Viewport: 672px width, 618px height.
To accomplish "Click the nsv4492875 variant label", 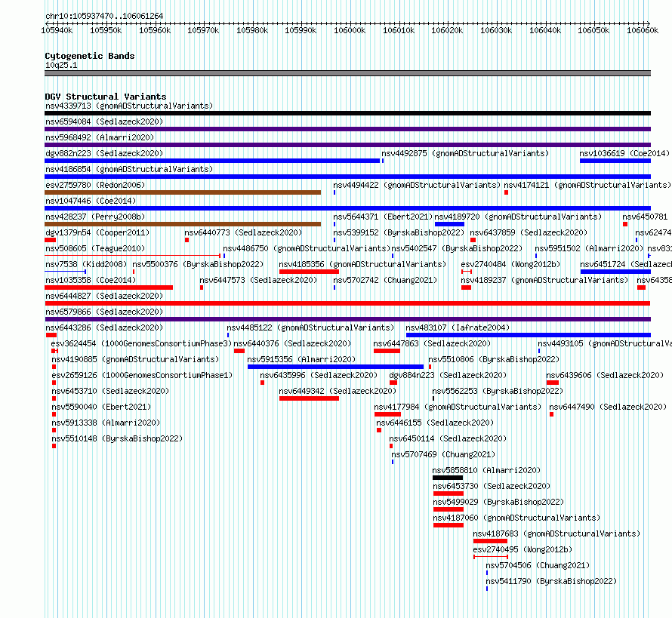I will pos(465,153).
